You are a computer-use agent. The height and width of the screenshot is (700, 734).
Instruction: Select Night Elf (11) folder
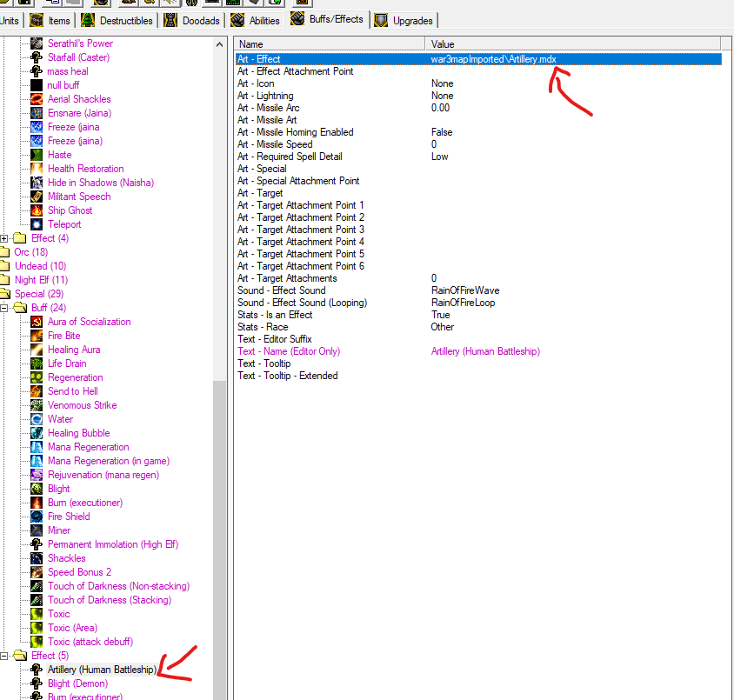coord(41,280)
